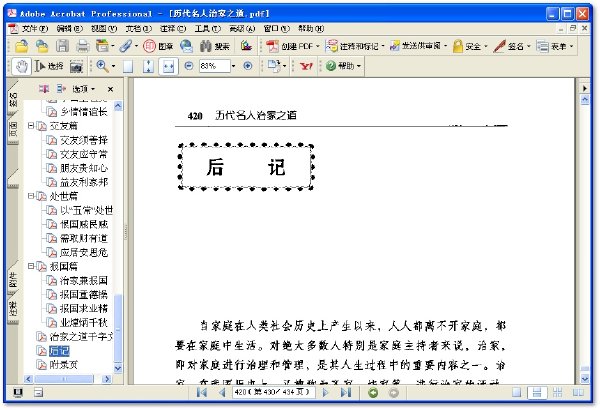Click the minus Zoom Out button
Viewport: 600px width, 410px height.
click(189, 66)
